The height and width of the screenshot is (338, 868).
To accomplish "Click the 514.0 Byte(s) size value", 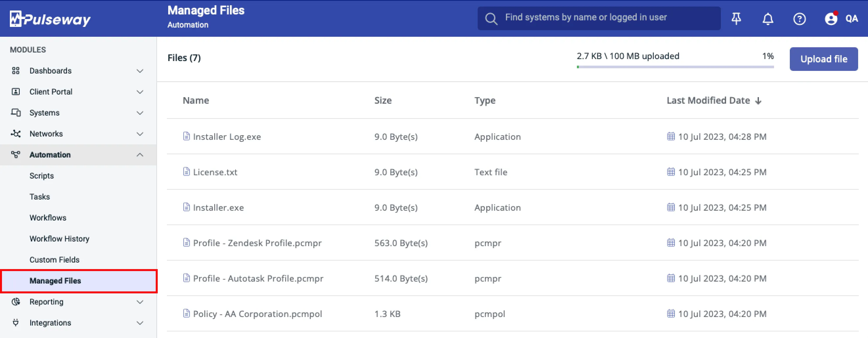I will pyautogui.click(x=401, y=278).
